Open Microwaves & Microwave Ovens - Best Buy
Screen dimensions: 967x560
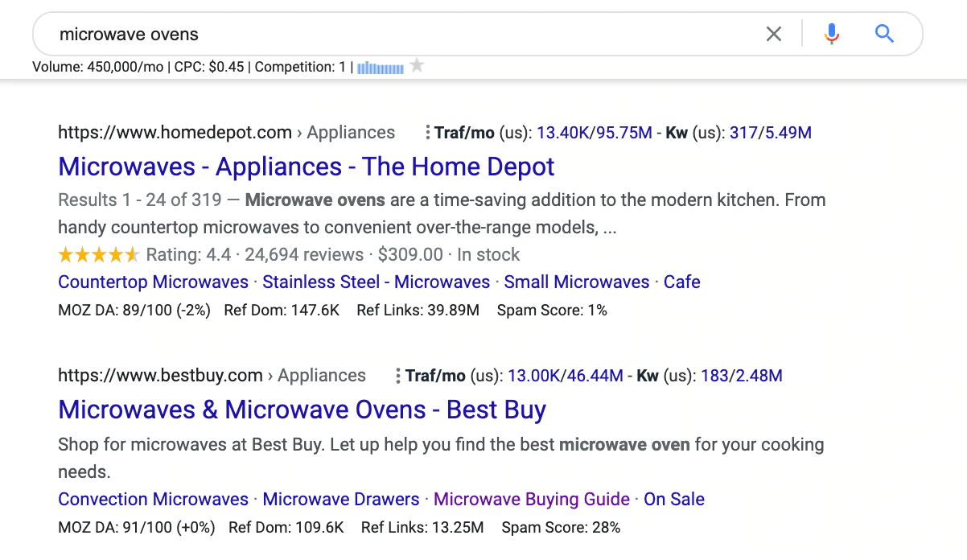pyautogui.click(x=302, y=410)
